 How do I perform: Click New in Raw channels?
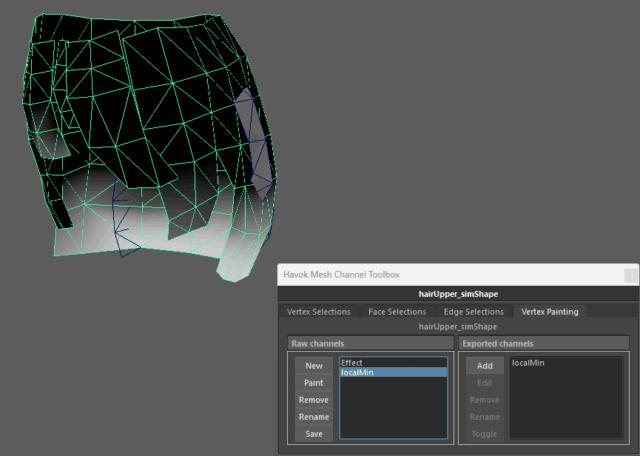pyautogui.click(x=313, y=366)
